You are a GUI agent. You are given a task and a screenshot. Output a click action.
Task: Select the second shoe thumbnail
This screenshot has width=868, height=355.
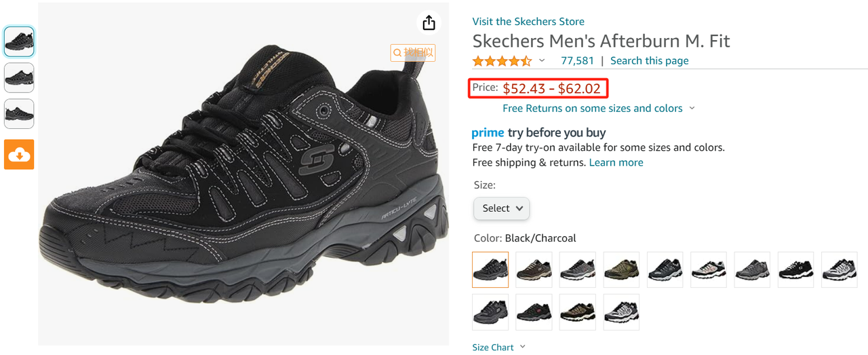click(x=19, y=77)
